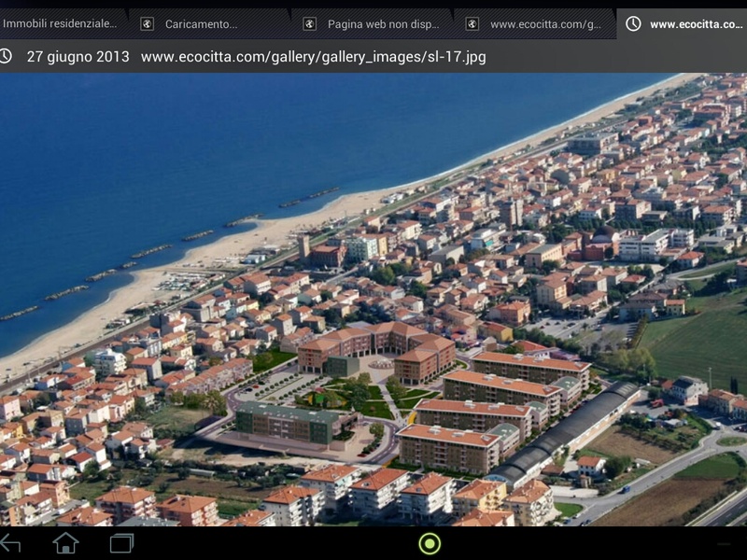Viewport: 747px width, 560px height.
Task: Tap the small dash indicator in navigation bar
Action: click(724, 543)
